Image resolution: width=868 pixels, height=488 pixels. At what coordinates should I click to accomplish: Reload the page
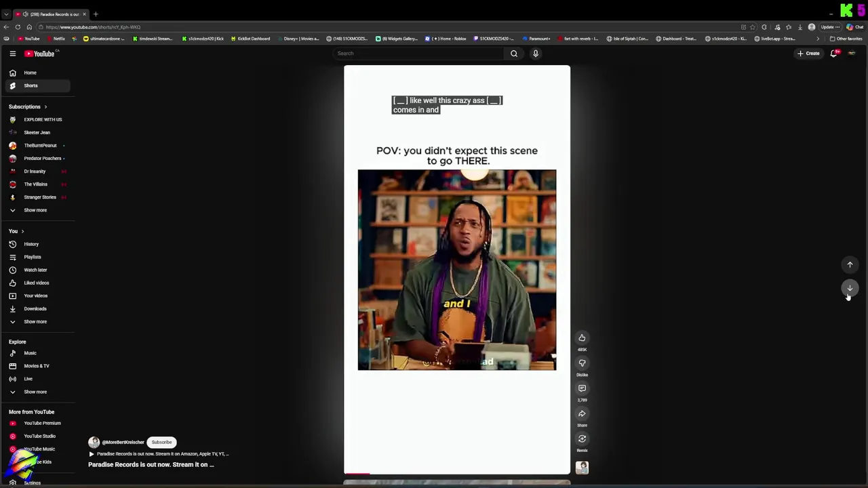18,27
